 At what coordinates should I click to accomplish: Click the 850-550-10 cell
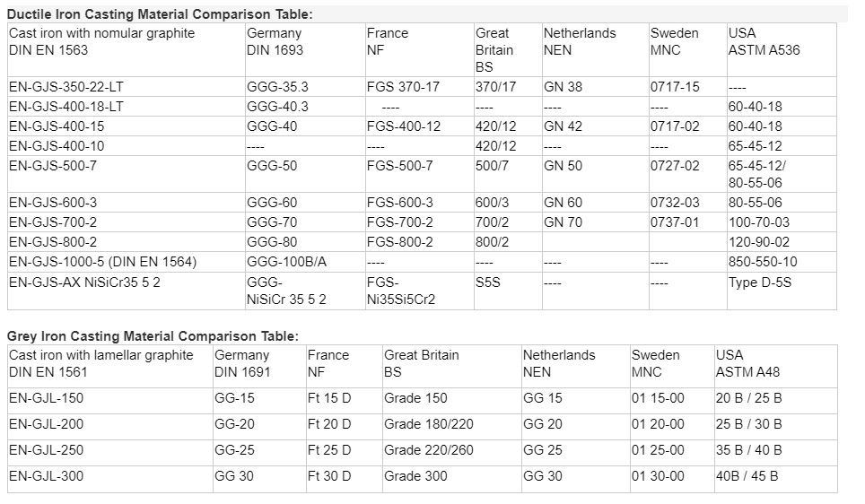[x=762, y=262]
